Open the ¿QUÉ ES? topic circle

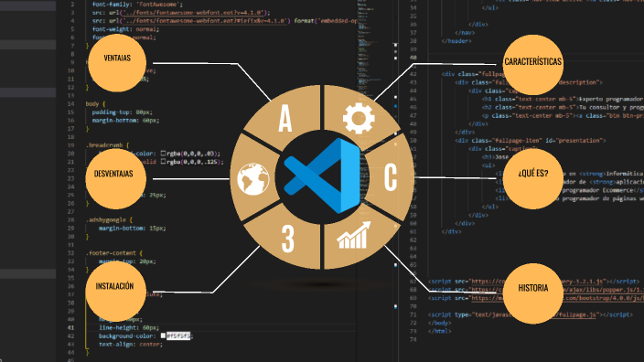[533, 178]
